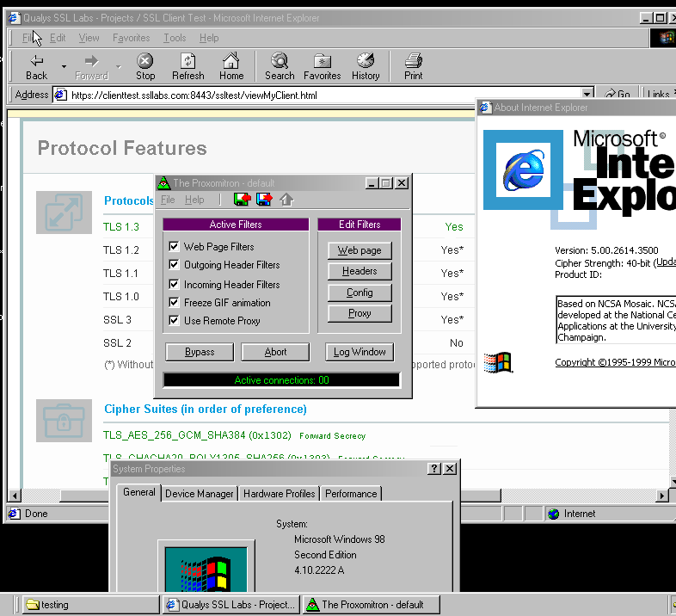This screenshot has height=616, width=676.
Task: Open Proxomitron Config button
Action: click(360, 293)
